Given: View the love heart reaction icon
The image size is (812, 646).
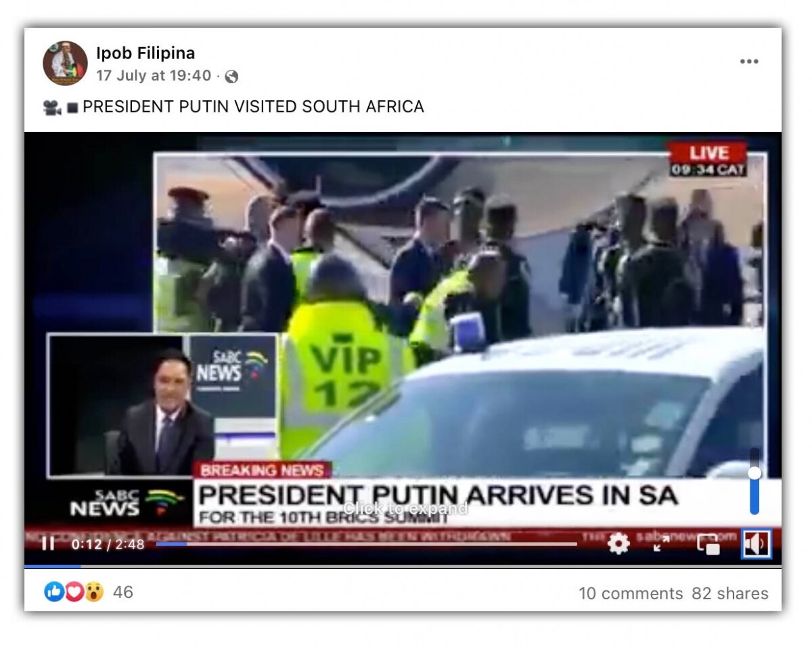Looking at the screenshot, I should tap(74, 592).
